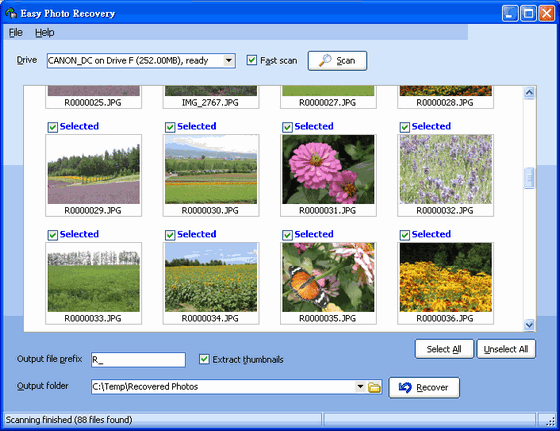Expand the Drive dropdown list

[229, 60]
